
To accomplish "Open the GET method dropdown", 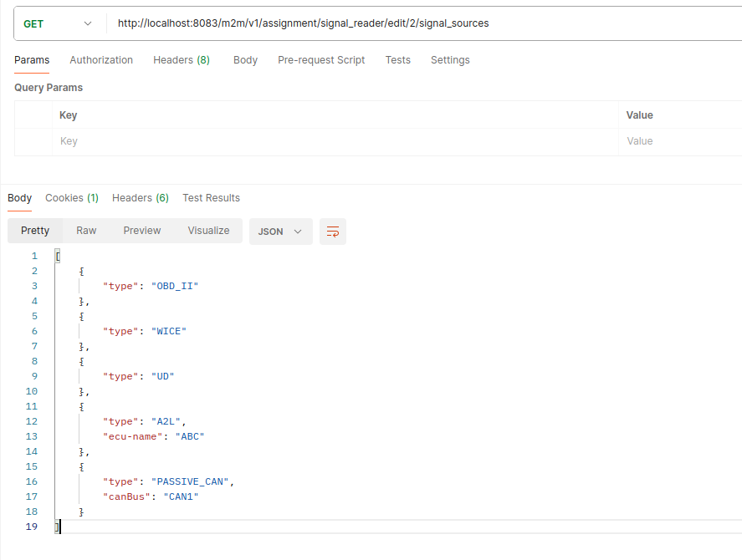I will tap(59, 24).
